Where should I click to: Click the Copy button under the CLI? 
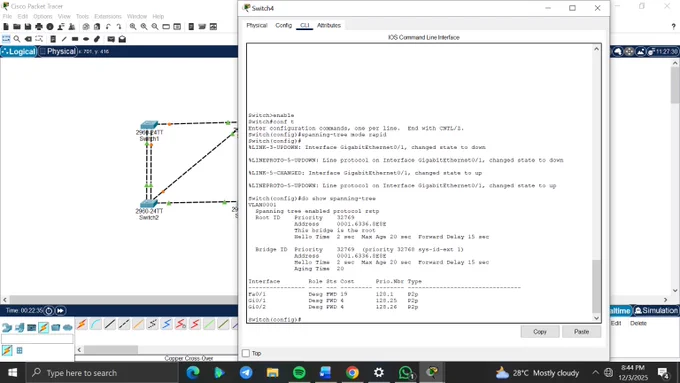pyautogui.click(x=540, y=332)
